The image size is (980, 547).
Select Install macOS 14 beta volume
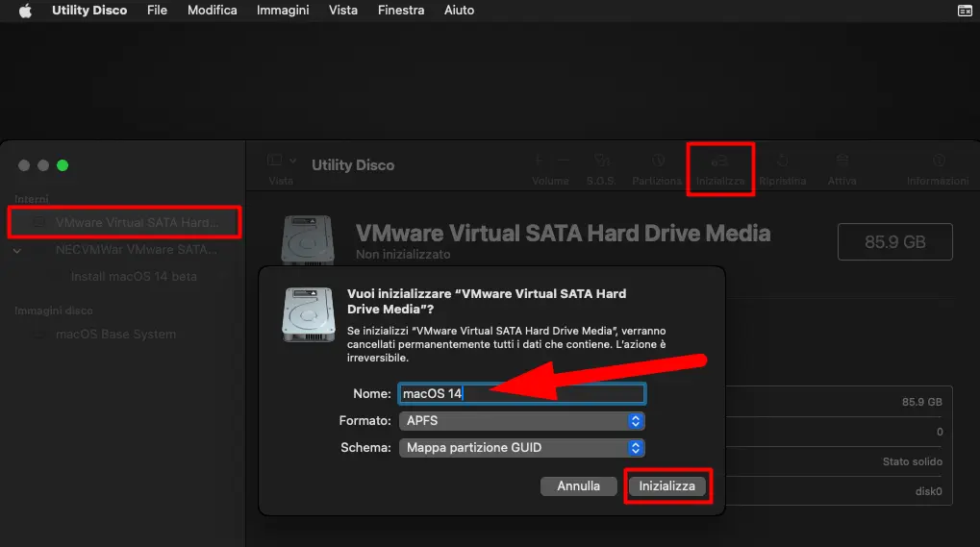(133, 276)
